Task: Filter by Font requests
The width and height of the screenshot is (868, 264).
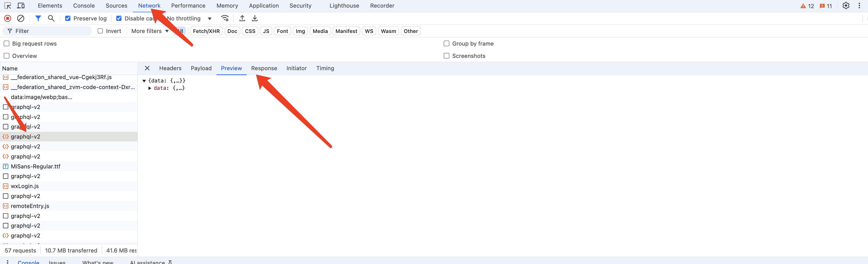Action: (282, 31)
